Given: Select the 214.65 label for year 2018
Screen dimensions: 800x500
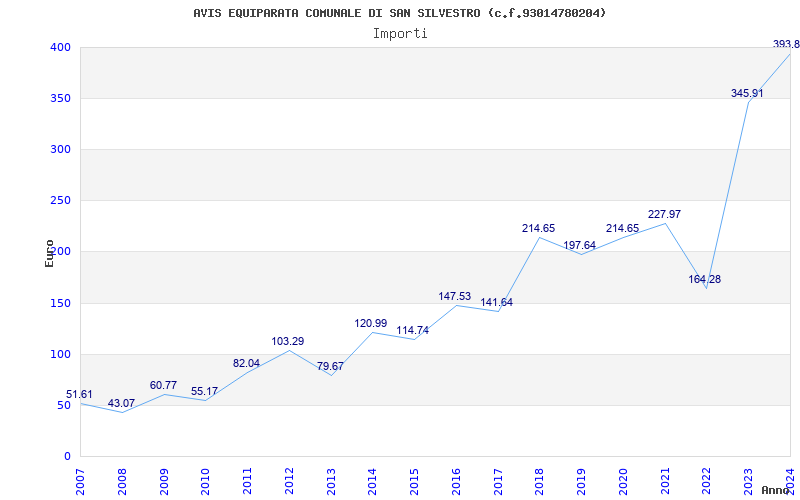Looking at the screenshot, I should tap(538, 229).
